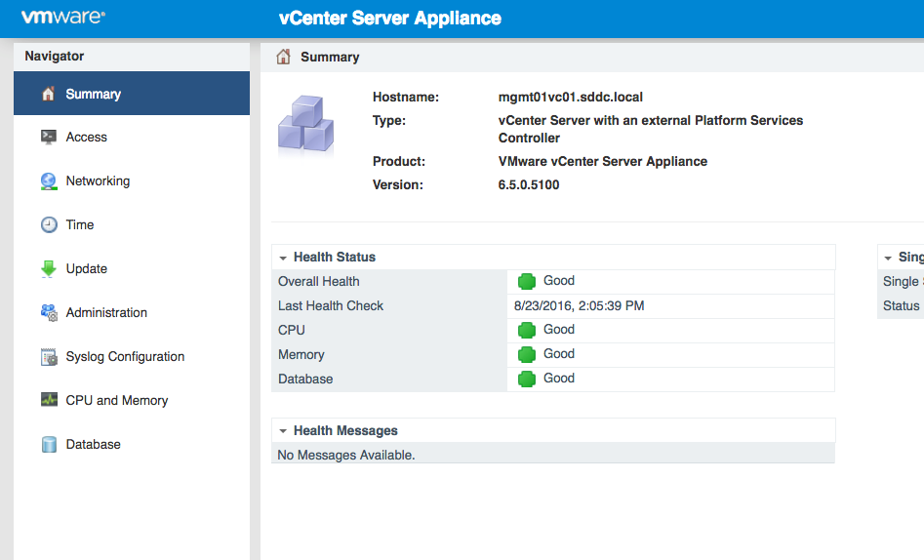924x560 pixels.
Task: Click the green Memory health status icon
Action: click(526, 354)
